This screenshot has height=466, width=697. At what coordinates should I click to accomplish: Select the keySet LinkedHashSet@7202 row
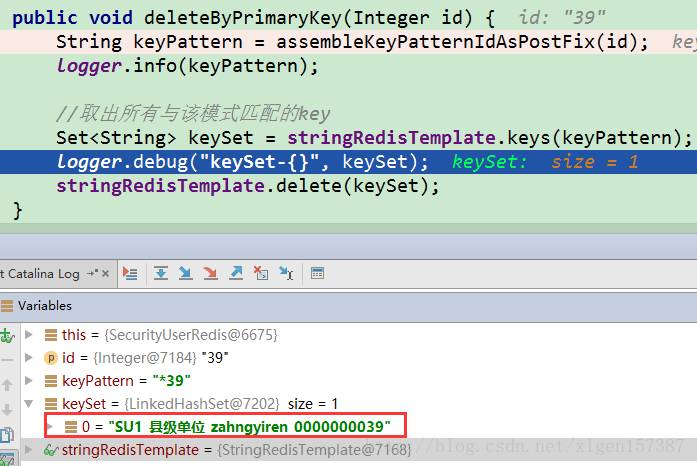[x=359, y=404]
